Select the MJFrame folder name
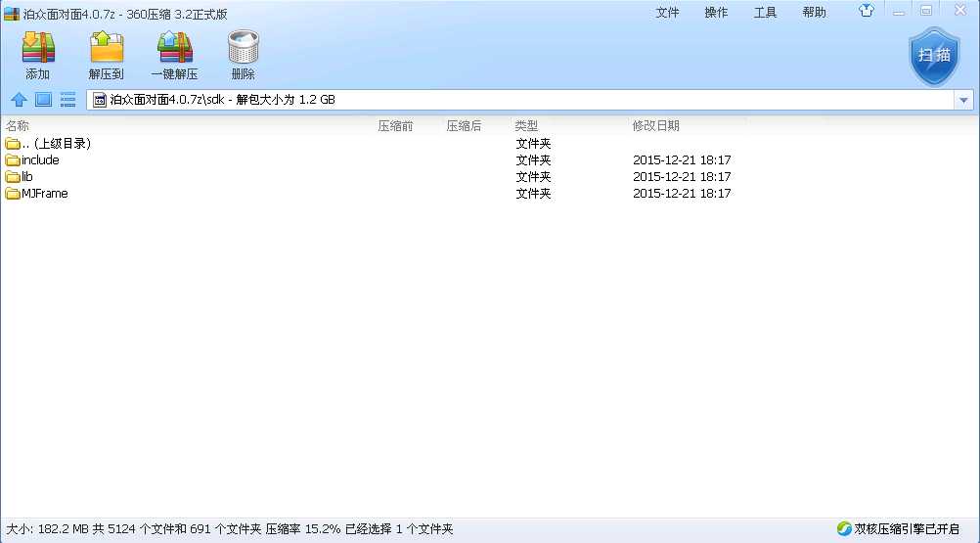This screenshot has height=543, width=980. coord(44,194)
